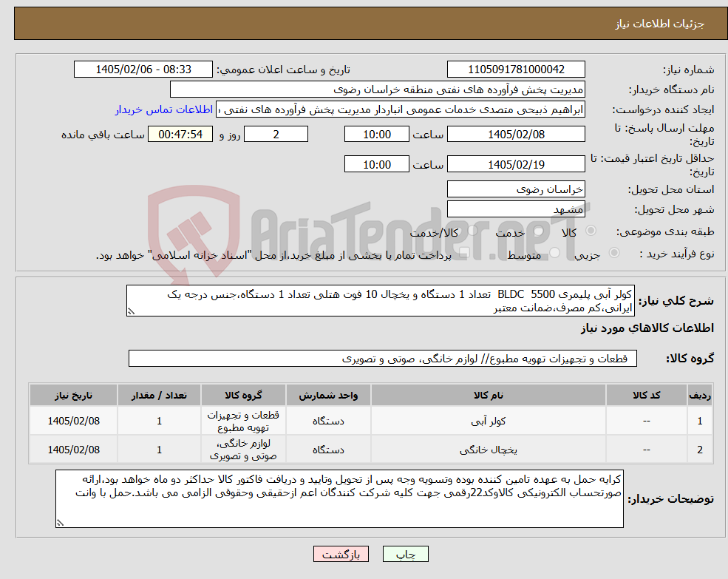Click the resize handle of buyer notes box
The image size is (728, 579).
coord(60,523)
